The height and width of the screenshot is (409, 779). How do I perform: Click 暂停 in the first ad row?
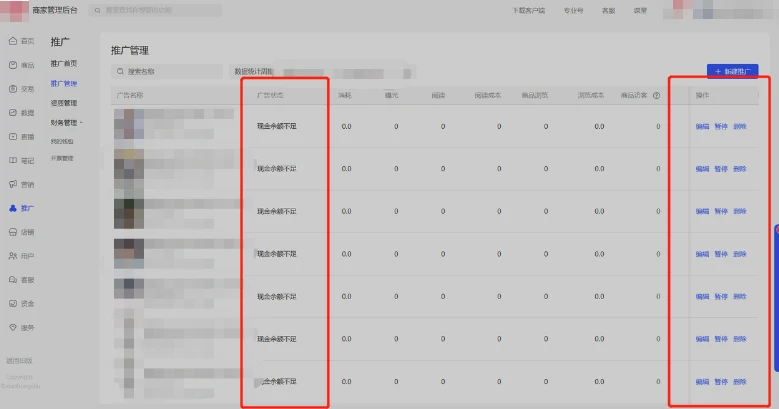(x=721, y=126)
